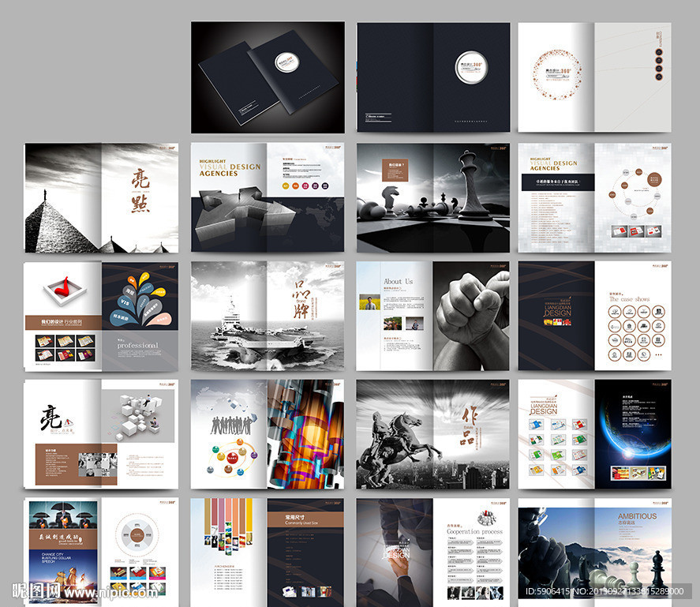Select the handshake Cooperation process spread

coord(432,553)
